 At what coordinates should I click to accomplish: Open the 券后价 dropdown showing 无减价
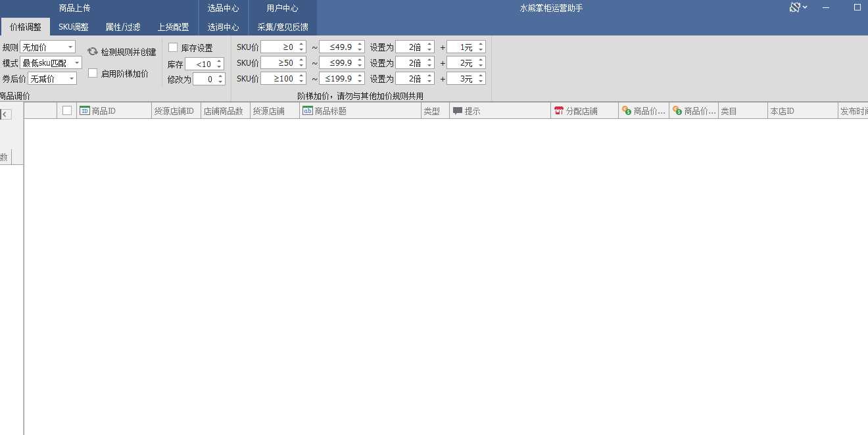tap(51, 79)
